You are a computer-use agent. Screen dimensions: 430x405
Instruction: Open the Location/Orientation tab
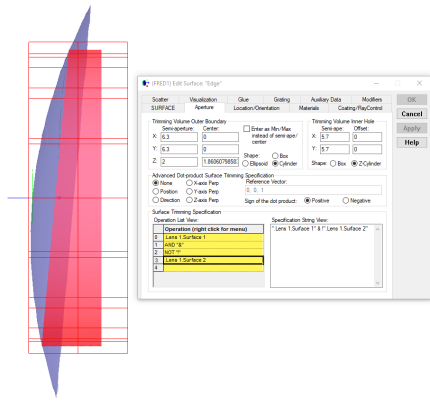[256, 108]
